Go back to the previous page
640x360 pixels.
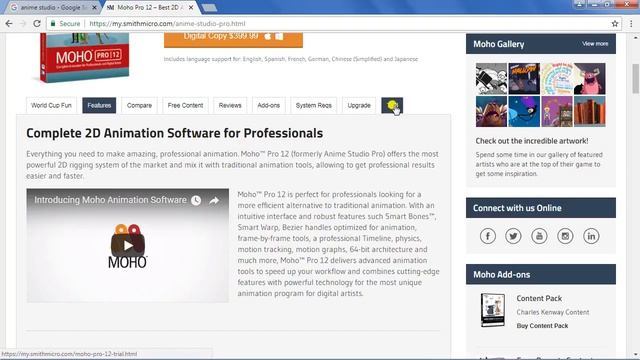point(9,24)
